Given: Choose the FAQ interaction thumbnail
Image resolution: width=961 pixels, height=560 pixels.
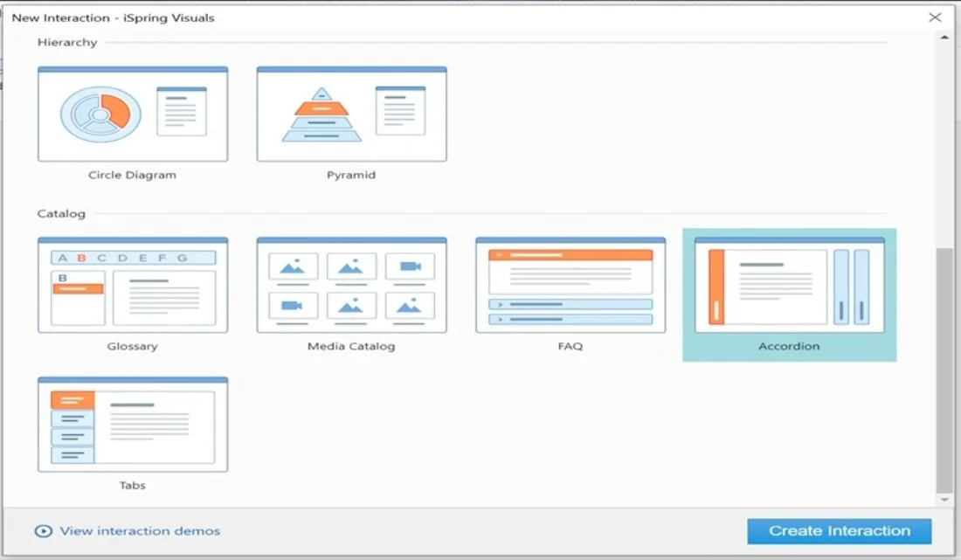Looking at the screenshot, I should point(570,285).
